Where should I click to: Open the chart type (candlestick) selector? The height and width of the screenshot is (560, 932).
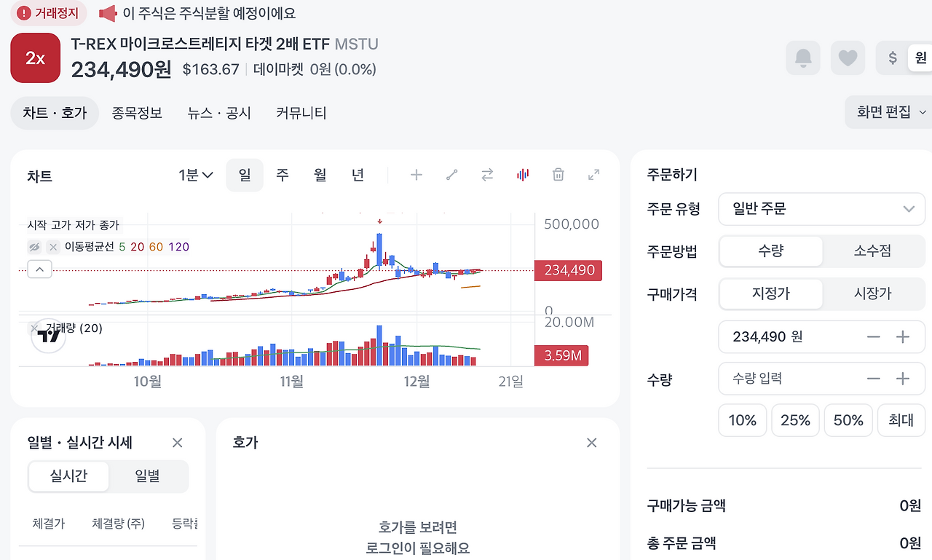[522, 175]
